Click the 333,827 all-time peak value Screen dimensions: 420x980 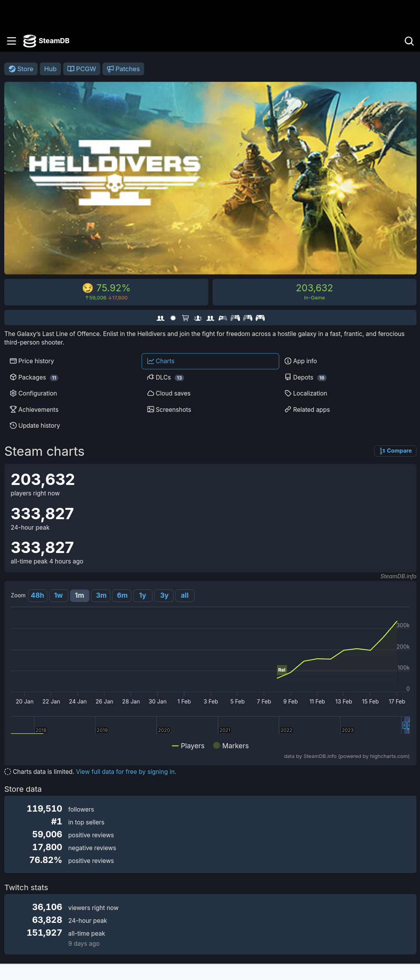coord(42,548)
